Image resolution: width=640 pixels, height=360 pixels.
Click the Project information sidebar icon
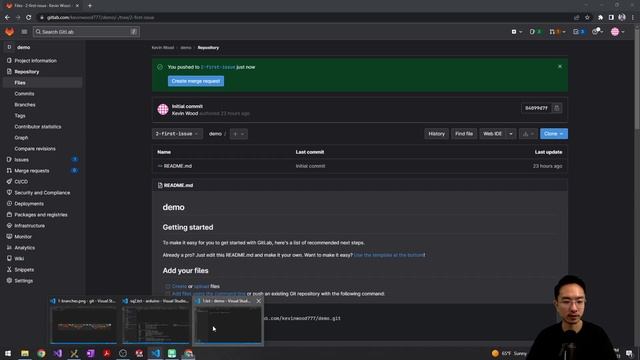pyautogui.click(x=9, y=60)
